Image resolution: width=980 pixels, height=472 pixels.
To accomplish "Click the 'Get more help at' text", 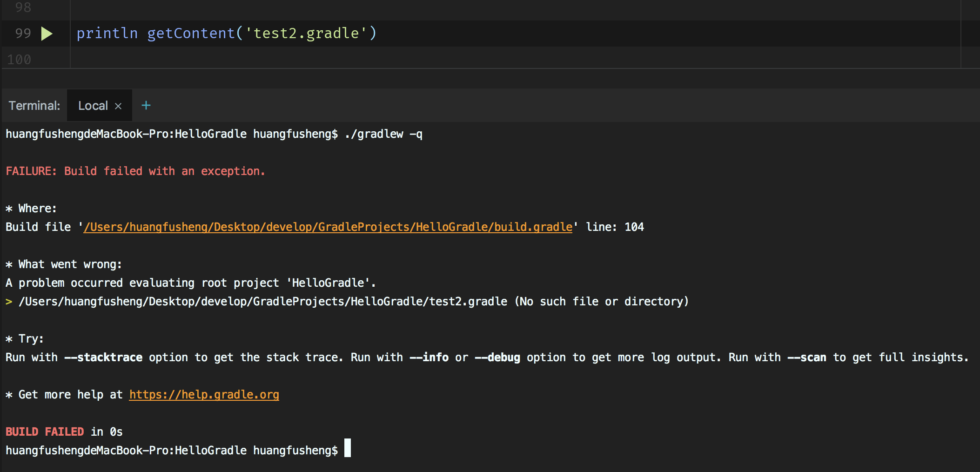I will click(x=70, y=395).
